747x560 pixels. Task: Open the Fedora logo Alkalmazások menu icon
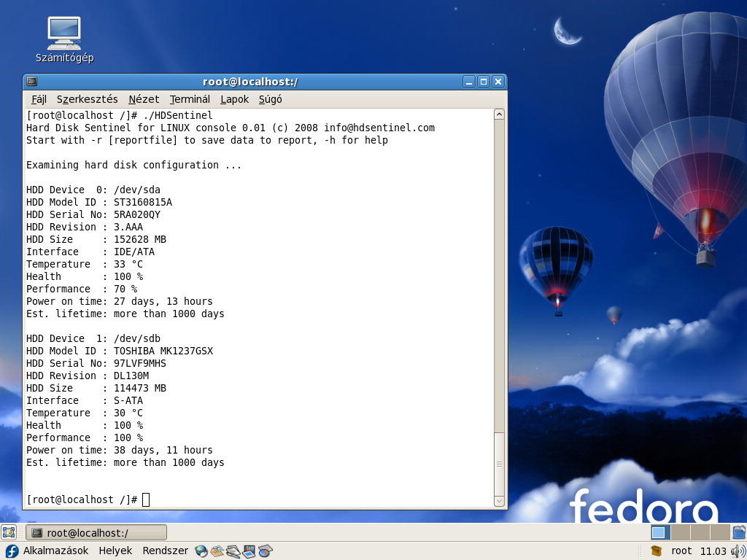(12, 551)
